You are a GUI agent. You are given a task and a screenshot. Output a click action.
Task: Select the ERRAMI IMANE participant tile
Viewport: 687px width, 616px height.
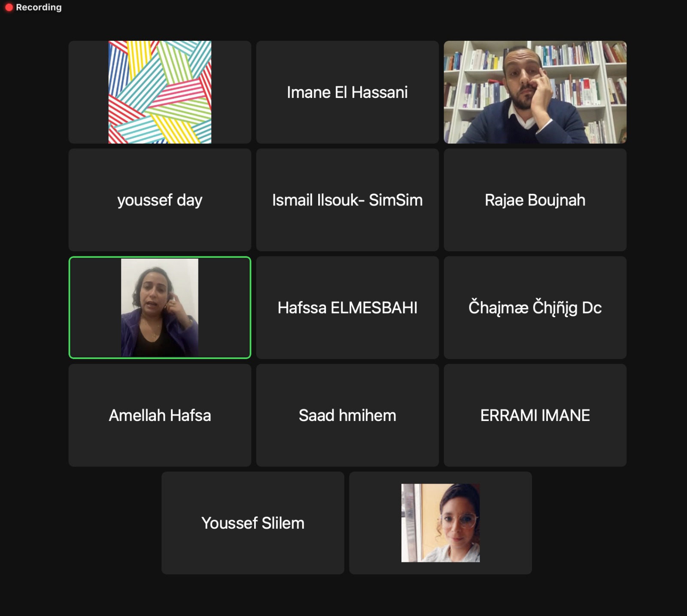[x=535, y=415]
